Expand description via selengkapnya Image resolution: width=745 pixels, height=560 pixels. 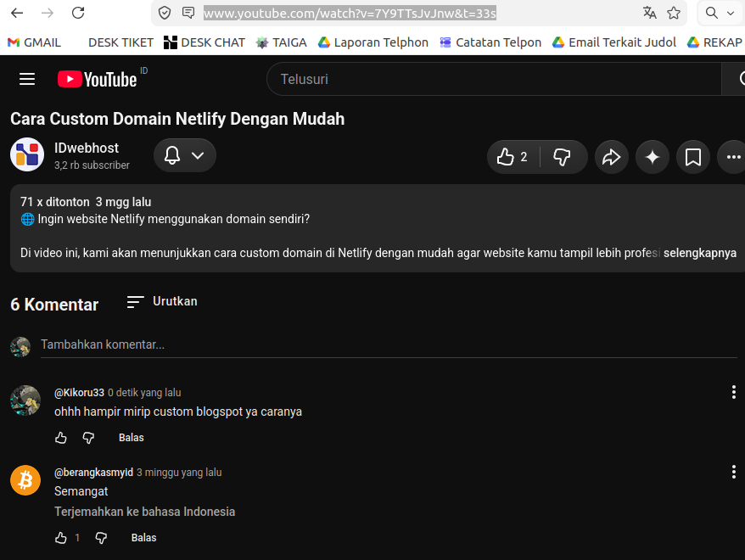(x=700, y=253)
